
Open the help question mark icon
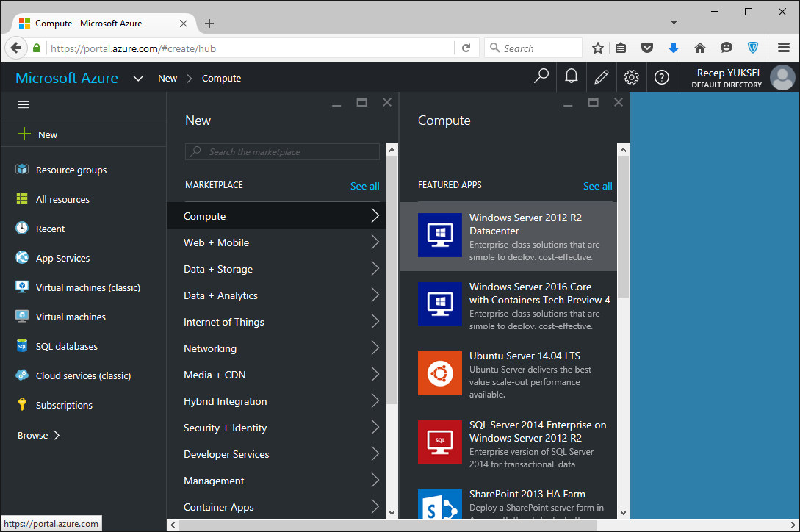point(662,77)
